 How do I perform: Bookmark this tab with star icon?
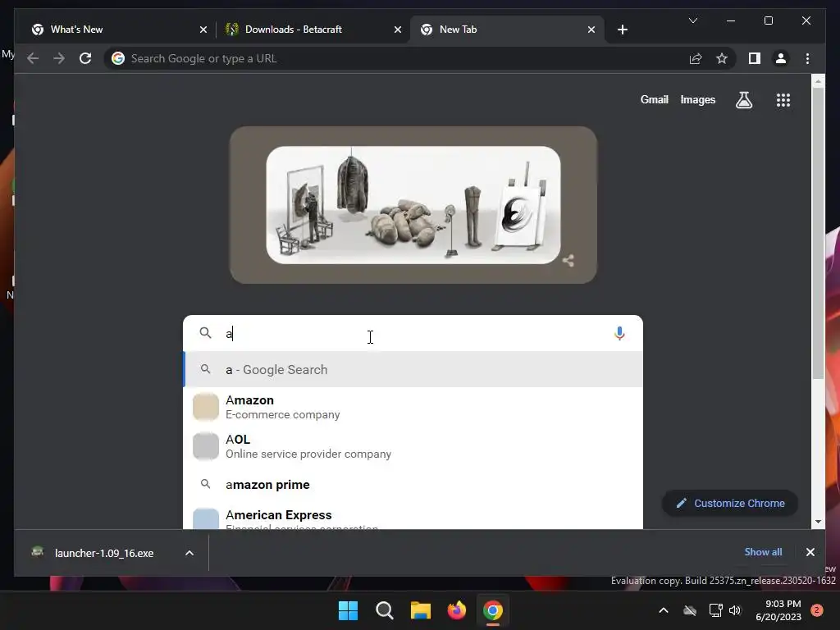coord(722,58)
